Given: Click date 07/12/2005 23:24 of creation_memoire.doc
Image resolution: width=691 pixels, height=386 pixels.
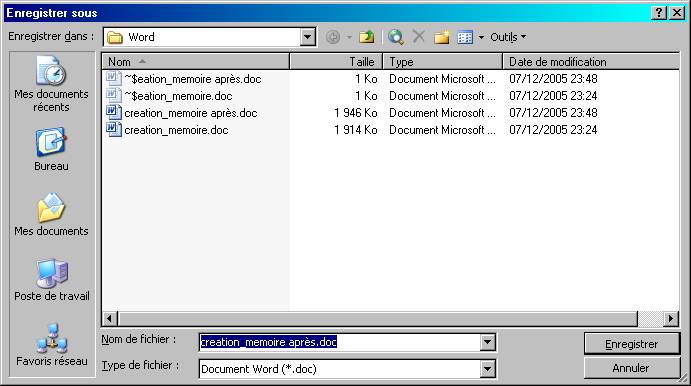Looking at the screenshot, I should tap(553, 130).
